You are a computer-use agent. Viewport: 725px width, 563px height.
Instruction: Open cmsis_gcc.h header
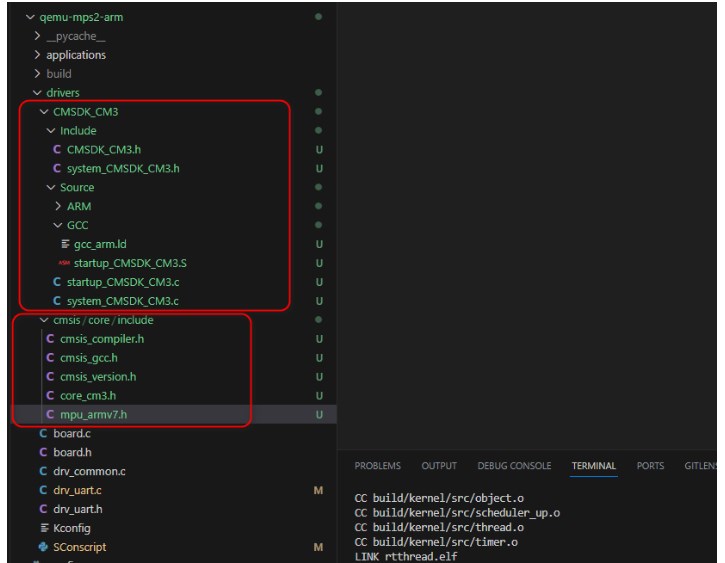89,358
